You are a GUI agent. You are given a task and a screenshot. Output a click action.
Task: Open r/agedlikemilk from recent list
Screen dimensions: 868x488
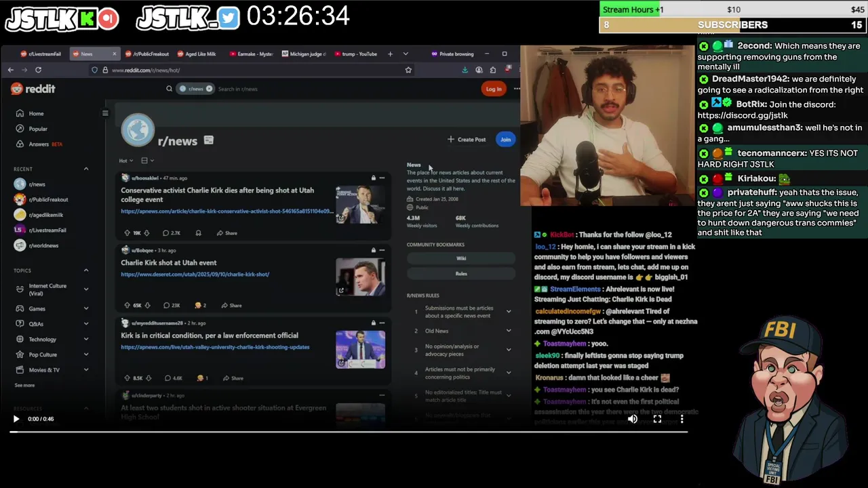click(x=45, y=215)
